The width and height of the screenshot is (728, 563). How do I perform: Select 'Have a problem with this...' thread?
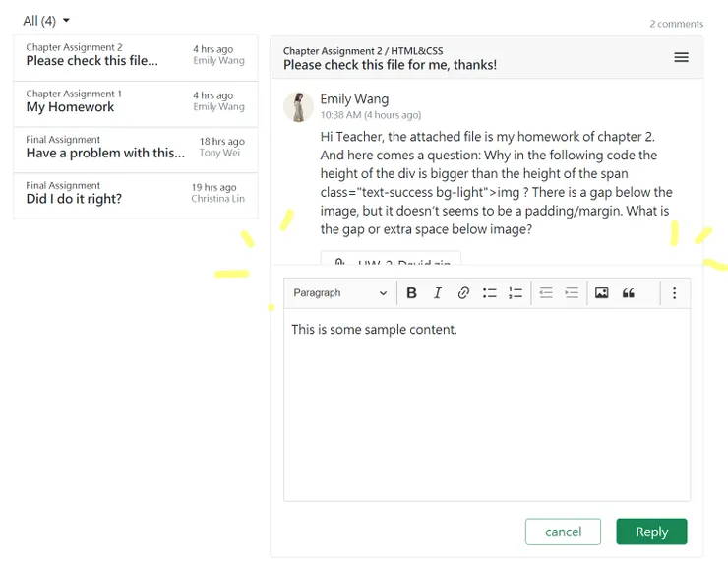(136, 148)
